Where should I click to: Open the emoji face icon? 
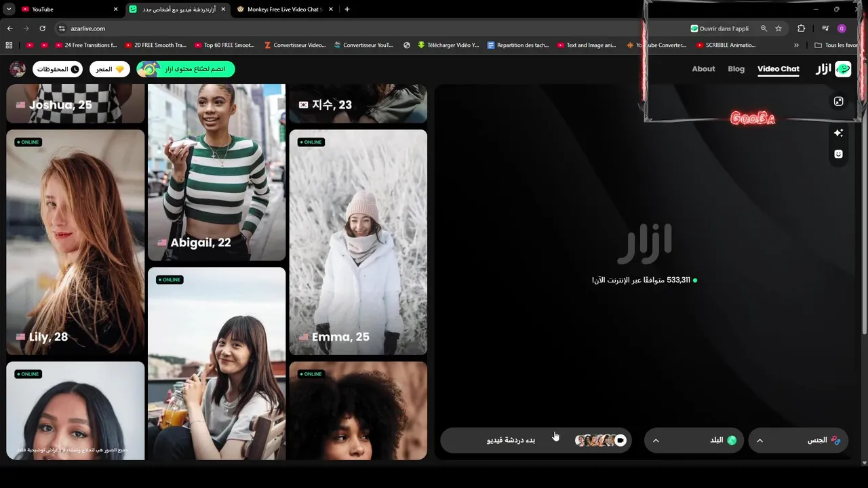838,154
